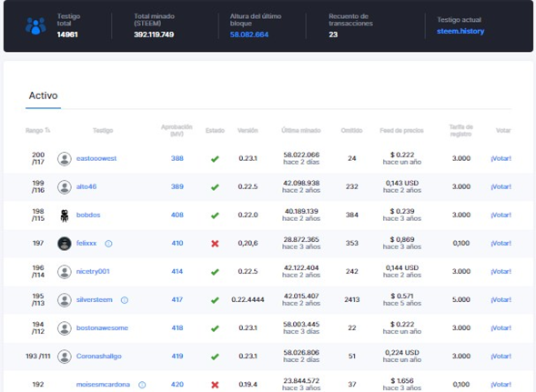
Task: Open last block height 58.082.664
Action: [248, 35]
